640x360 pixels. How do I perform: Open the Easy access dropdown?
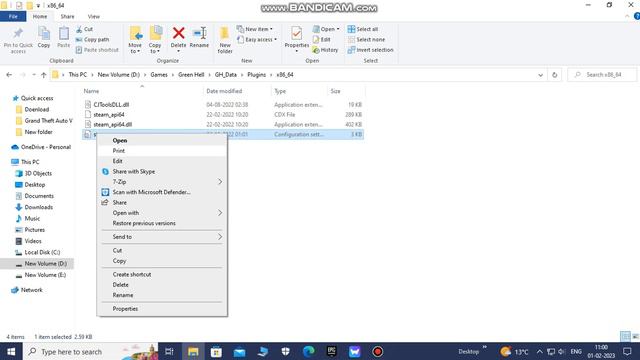click(256, 40)
